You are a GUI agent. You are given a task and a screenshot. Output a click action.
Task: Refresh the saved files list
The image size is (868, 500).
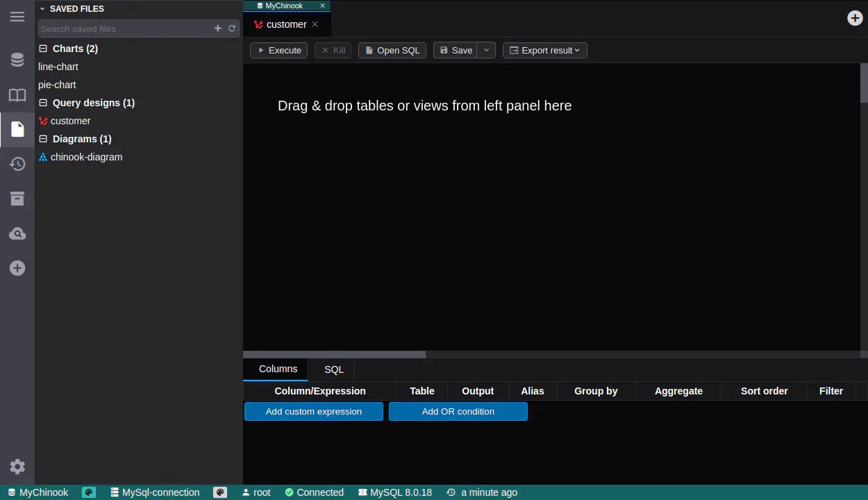(232, 28)
